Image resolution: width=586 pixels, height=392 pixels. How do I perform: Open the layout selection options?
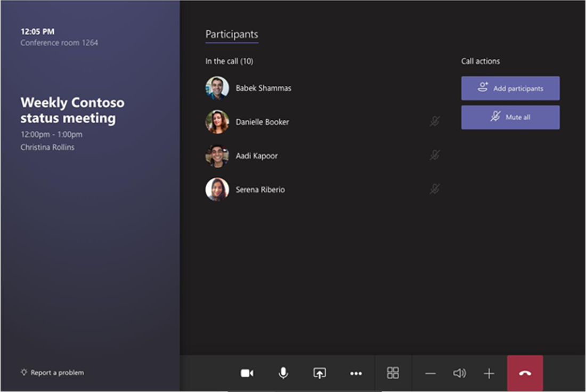click(x=393, y=373)
